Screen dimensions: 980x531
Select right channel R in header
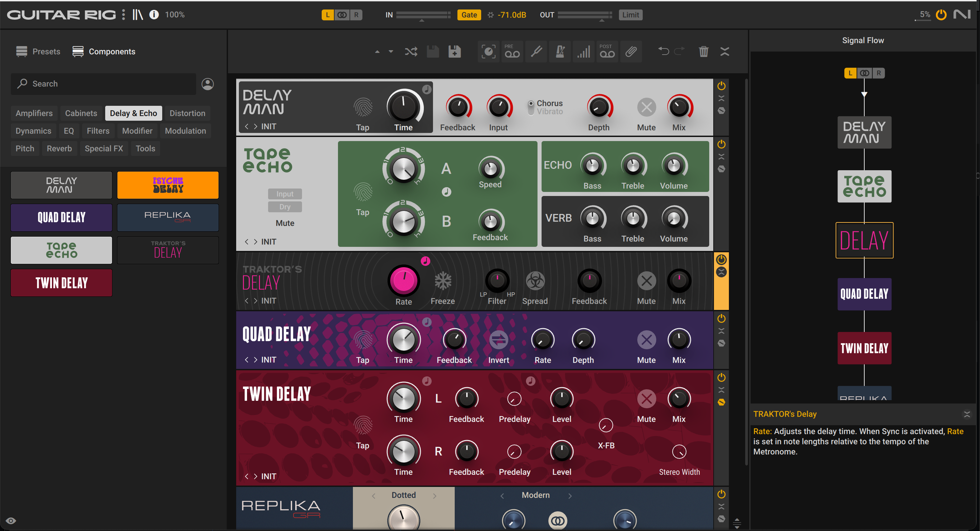pyautogui.click(x=356, y=15)
